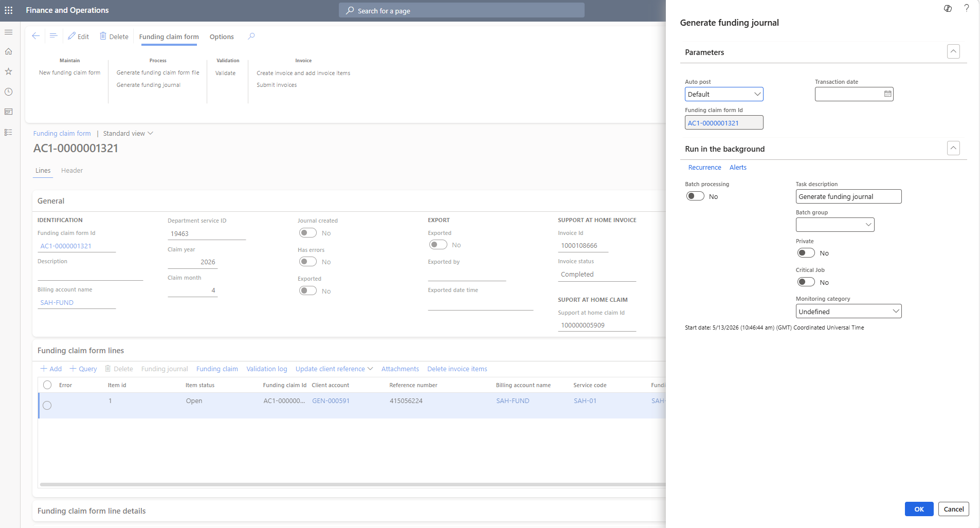Click New funding claim form
Screen dimensions: 980x528
[70, 73]
